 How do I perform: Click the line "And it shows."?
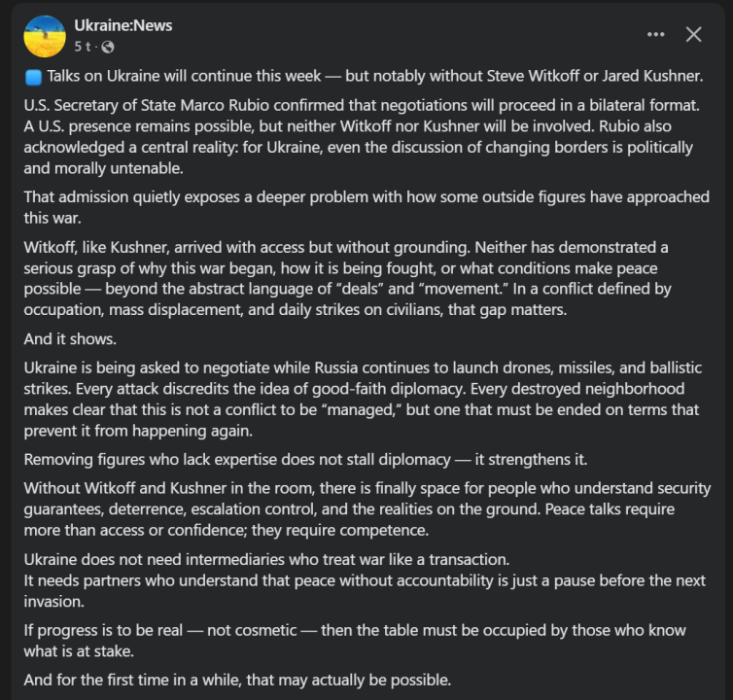click(x=68, y=340)
